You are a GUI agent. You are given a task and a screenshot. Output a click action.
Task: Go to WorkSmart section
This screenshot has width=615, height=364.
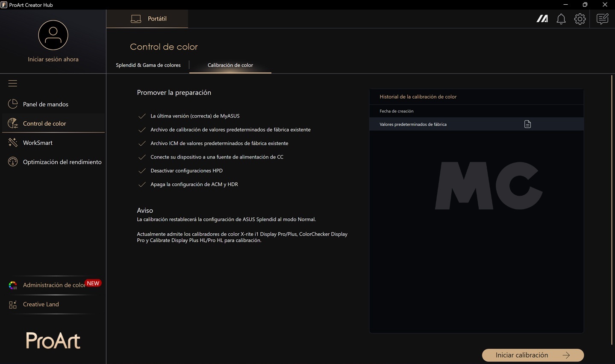coord(54,143)
